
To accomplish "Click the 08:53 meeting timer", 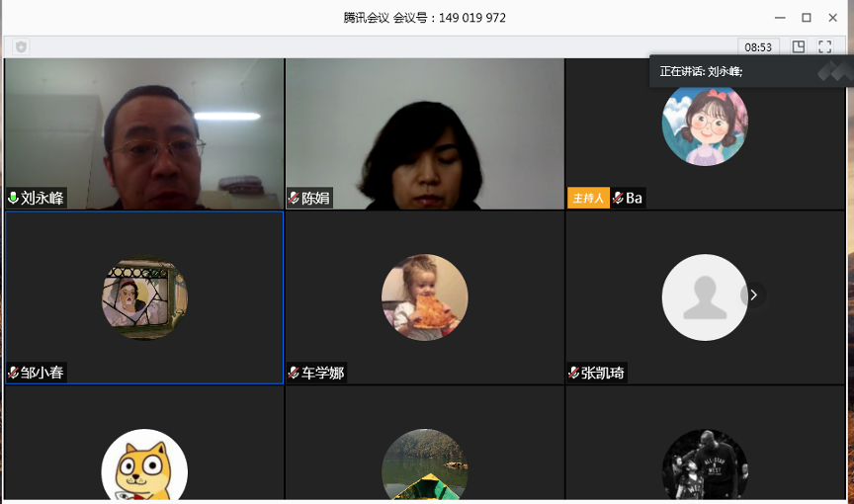I will tap(758, 46).
